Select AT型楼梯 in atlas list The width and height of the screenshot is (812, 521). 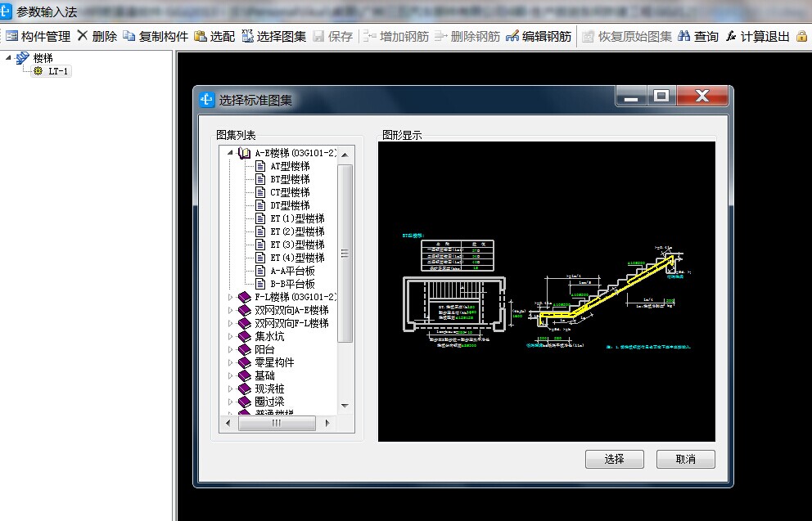pyautogui.click(x=290, y=166)
